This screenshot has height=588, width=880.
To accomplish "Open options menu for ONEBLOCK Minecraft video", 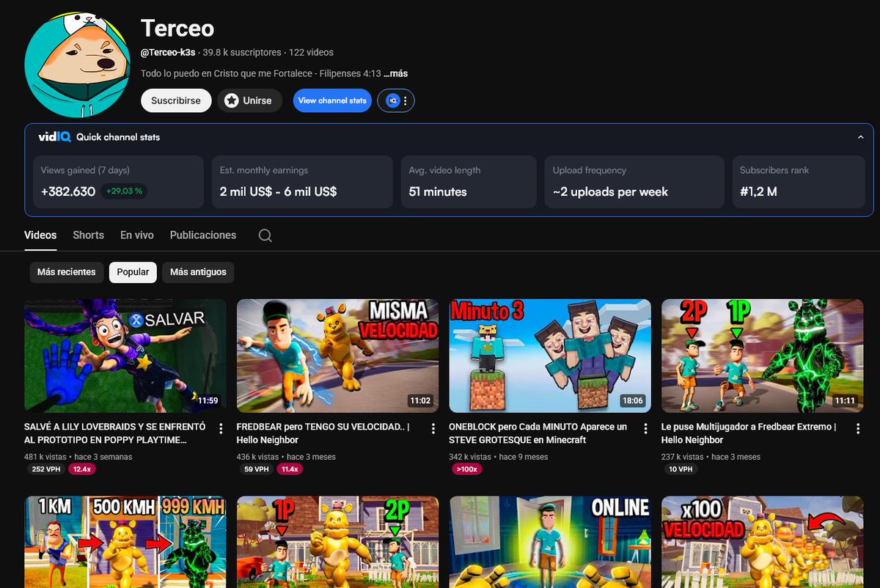I will (x=646, y=428).
